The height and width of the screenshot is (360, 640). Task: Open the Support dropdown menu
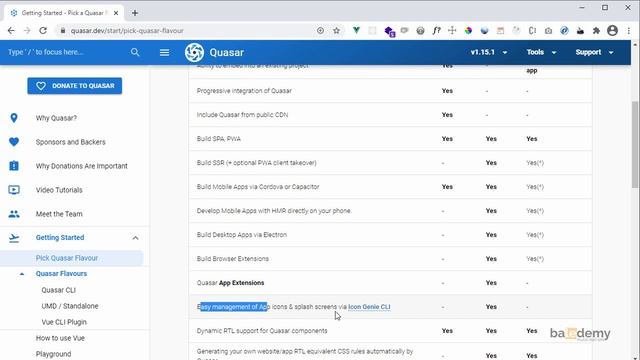594,52
